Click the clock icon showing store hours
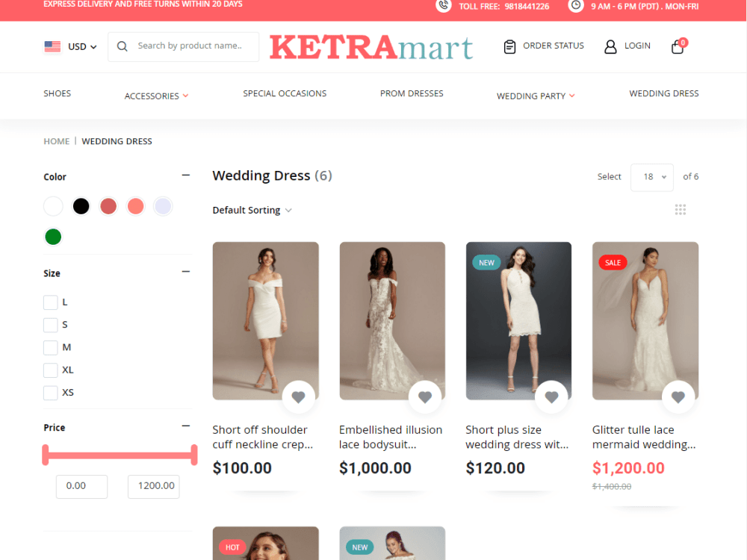This screenshot has width=747, height=560. [x=575, y=6]
